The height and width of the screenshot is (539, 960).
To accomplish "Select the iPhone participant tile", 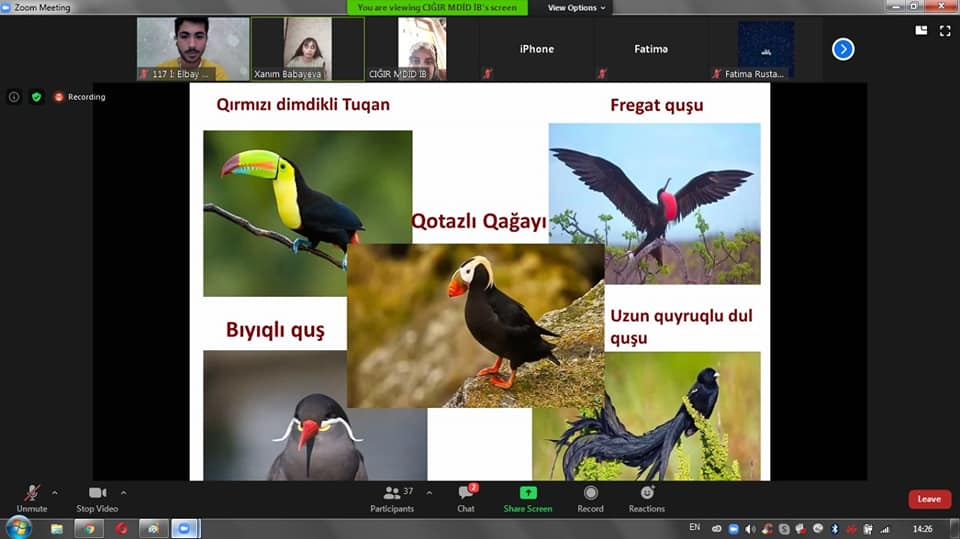I will click(x=536, y=49).
